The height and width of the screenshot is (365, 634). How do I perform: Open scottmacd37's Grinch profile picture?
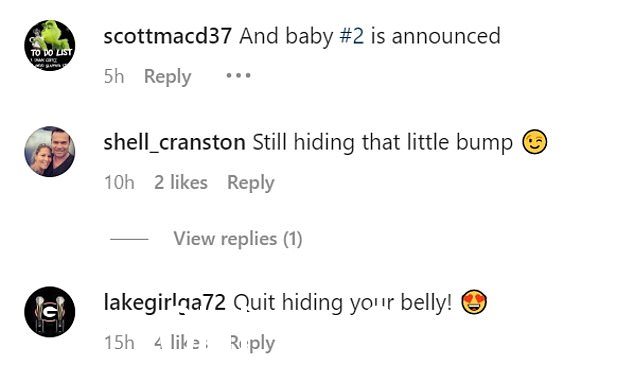pos(50,45)
